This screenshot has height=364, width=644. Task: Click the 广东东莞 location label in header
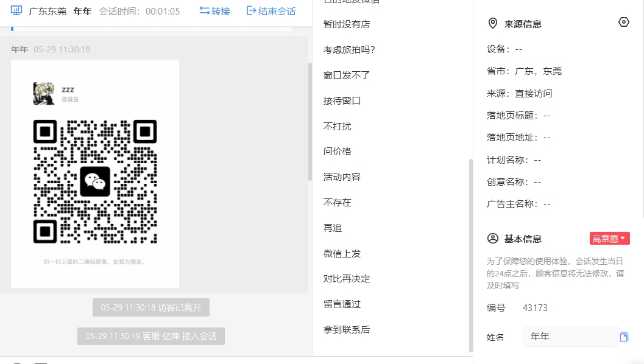pos(48,12)
